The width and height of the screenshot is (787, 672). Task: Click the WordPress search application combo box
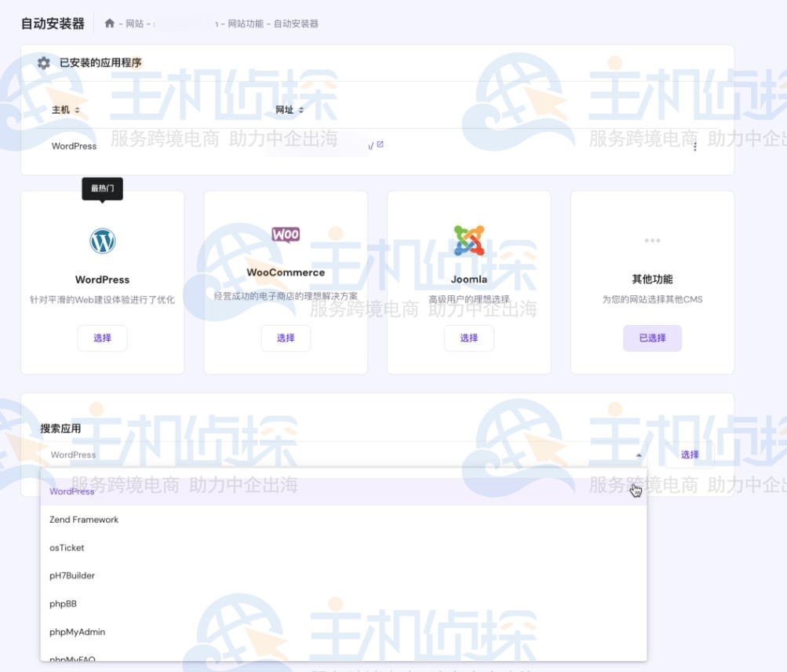[x=344, y=455]
